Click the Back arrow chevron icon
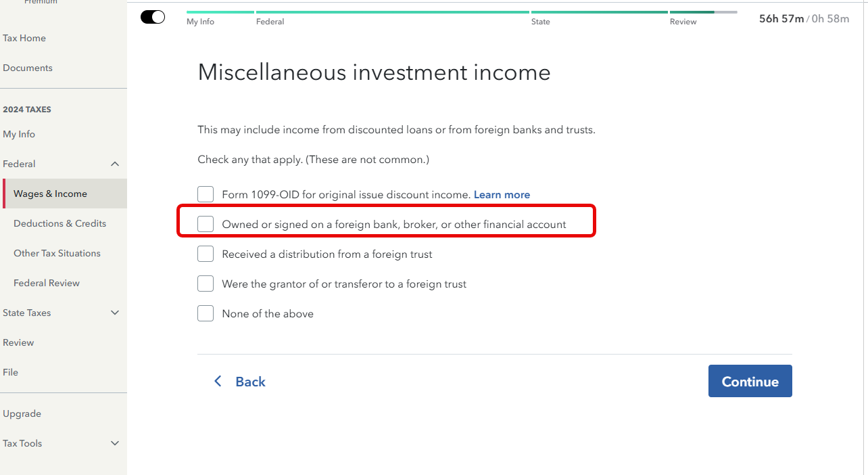This screenshot has width=868, height=475. click(218, 382)
